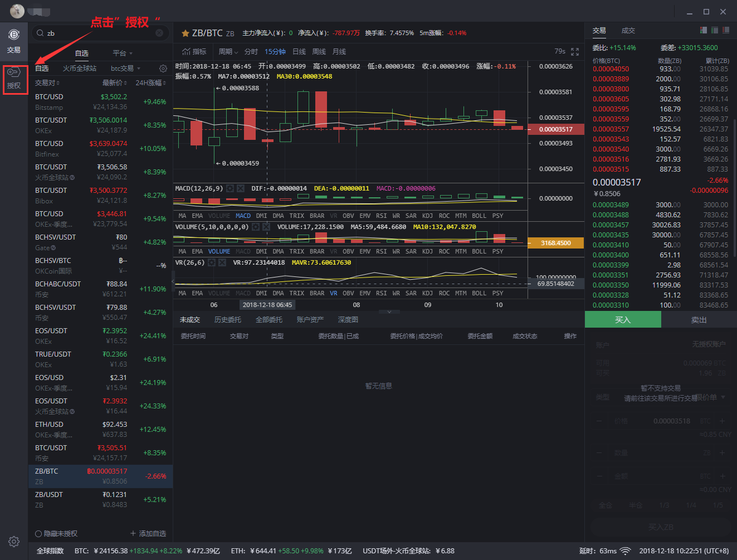Viewport: 737px width, 560px height.
Task: Open the btc交易 filter dropdown
Action: (125, 69)
